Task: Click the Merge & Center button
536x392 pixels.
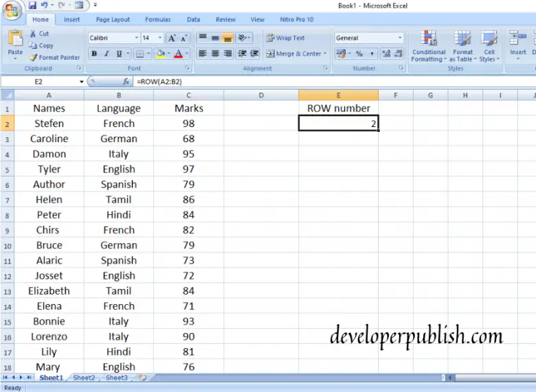Action: point(295,54)
